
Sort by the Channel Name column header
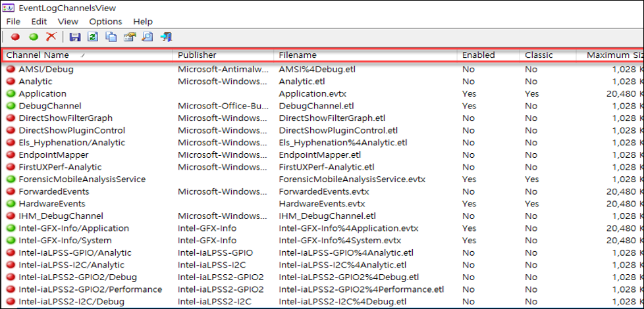(x=88, y=55)
